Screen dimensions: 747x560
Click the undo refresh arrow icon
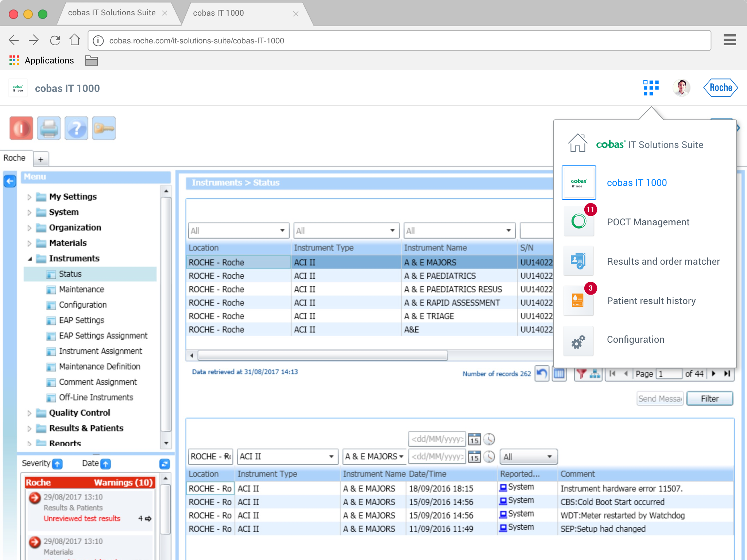coord(542,374)
